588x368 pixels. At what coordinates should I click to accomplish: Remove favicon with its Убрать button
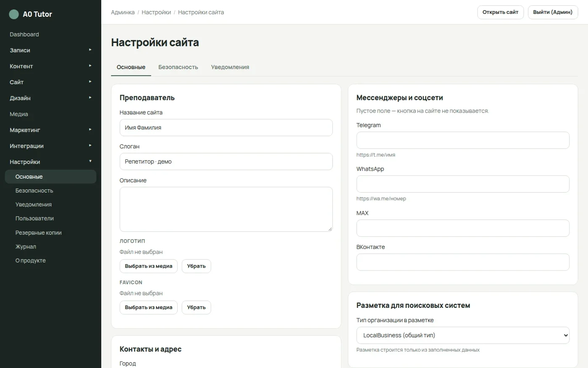pyautogui.click(x=196, y=307)
